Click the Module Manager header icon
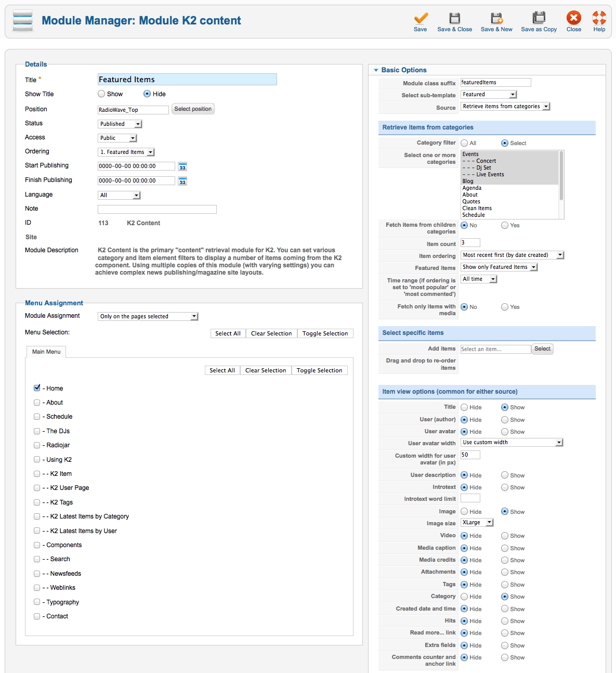Screen dimensions: 616x673 23,21
